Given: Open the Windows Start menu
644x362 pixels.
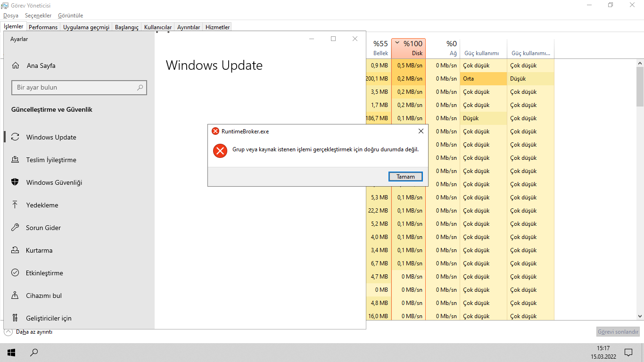Looking at the screenshot, I should (11, 352).
